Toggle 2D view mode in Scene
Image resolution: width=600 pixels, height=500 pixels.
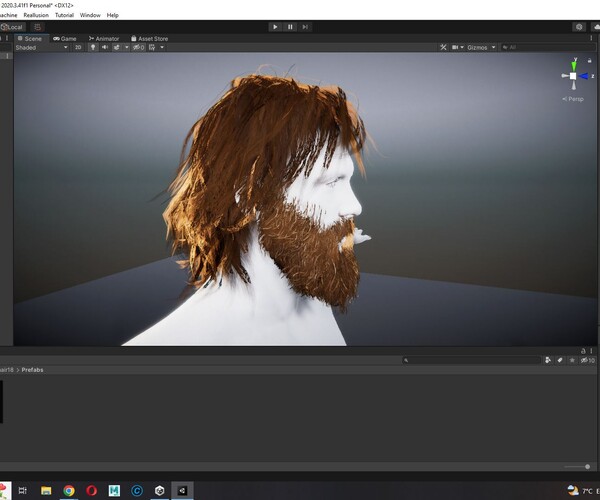[x=78, y=47]
